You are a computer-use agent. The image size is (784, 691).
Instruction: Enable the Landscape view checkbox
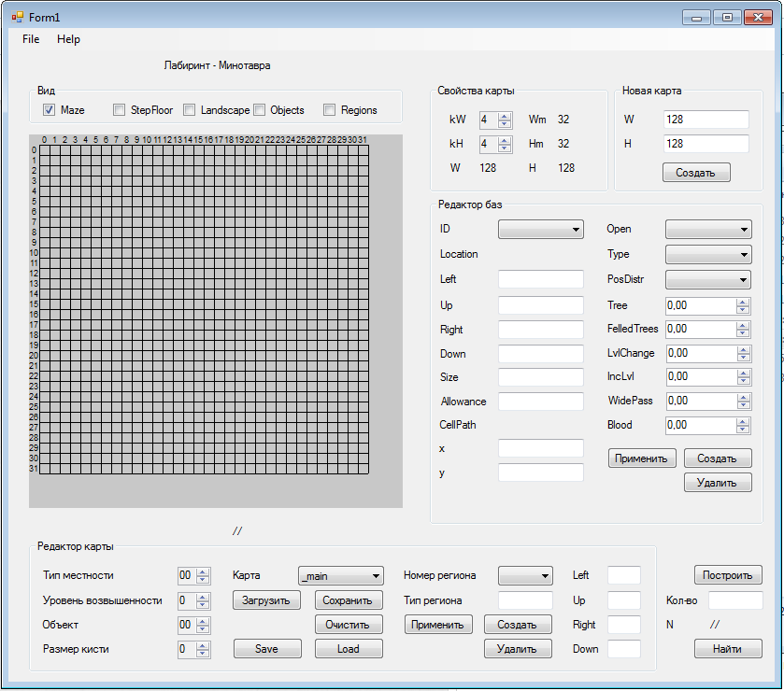click(189, 110)
